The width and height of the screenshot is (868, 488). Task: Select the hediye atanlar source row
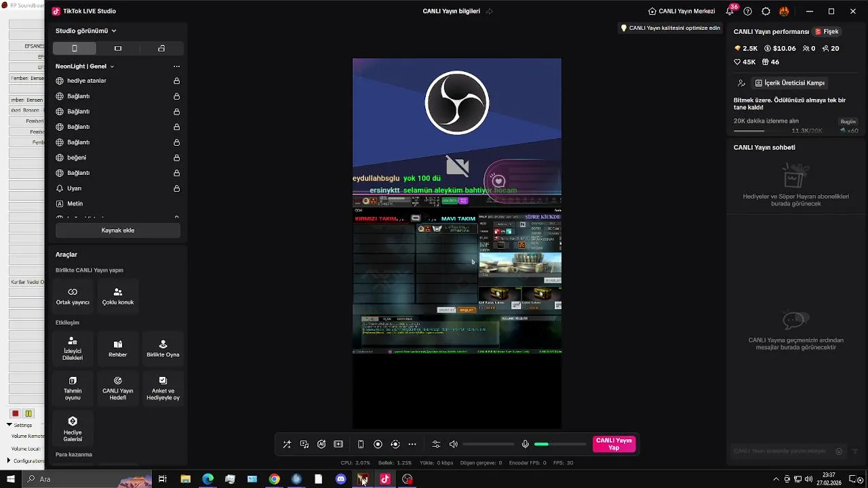tap(117, 81)
